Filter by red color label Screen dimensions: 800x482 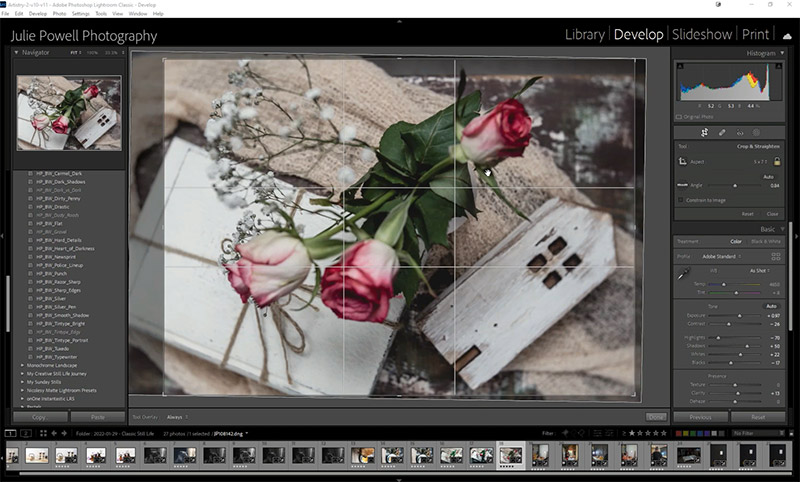click(679, 434)
